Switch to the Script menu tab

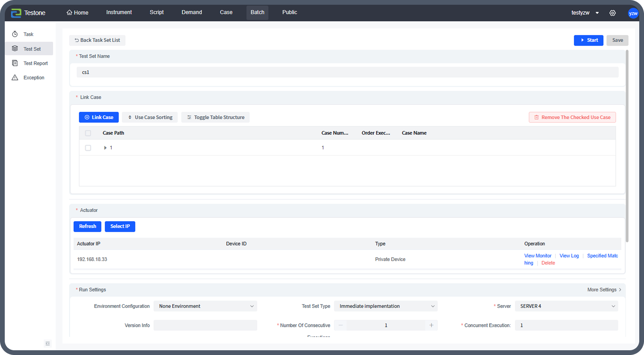point(157,12)
